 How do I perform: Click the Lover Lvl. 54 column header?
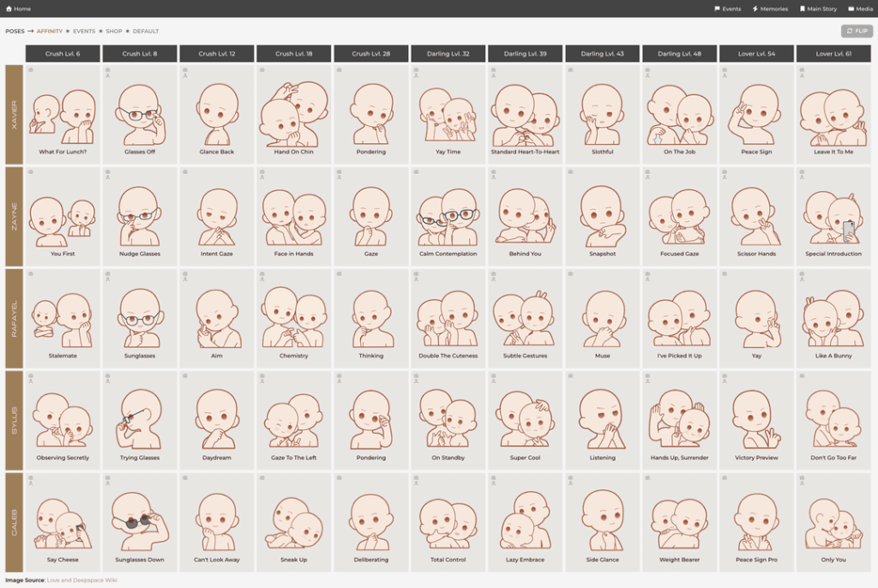[756, 54]
